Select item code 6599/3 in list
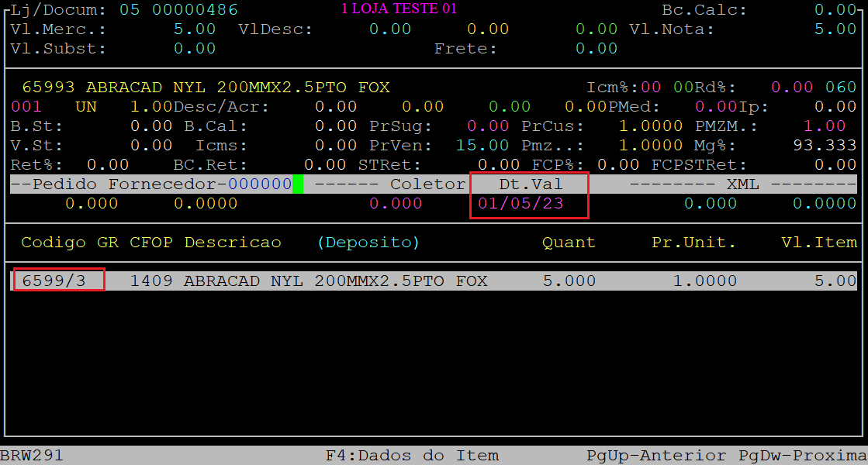868x465 pixels. [x=54, y=281]
